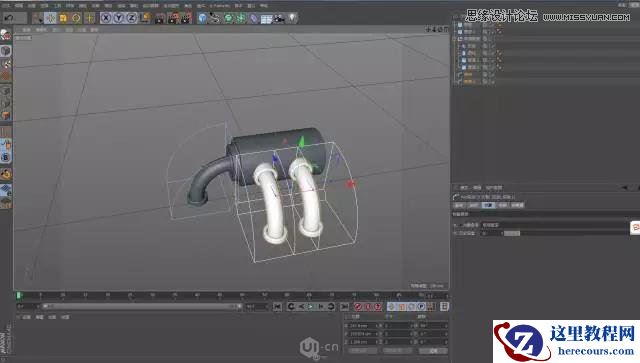This screenshot has height=363, width=640.
Task: Click the position Y coordinate field
Action: click(x=362, y=334)
